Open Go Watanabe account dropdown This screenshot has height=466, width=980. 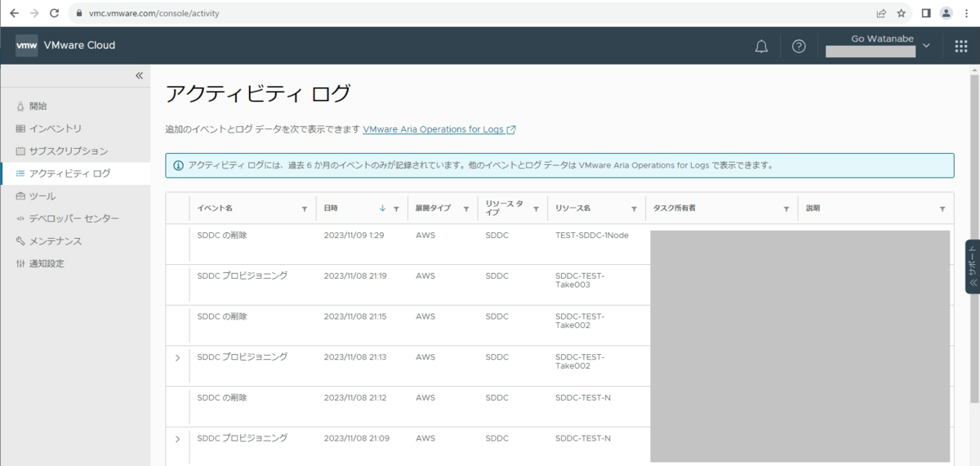click(878, 46)
